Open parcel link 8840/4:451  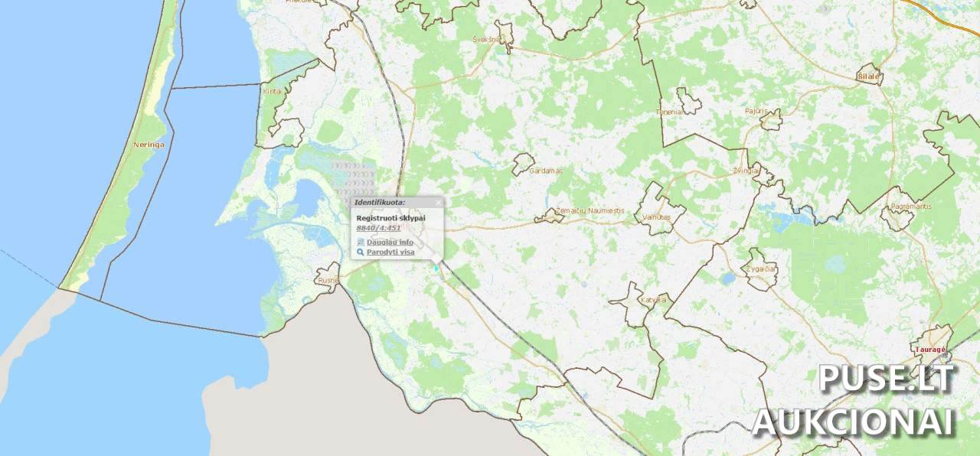(x=378, y=227)
